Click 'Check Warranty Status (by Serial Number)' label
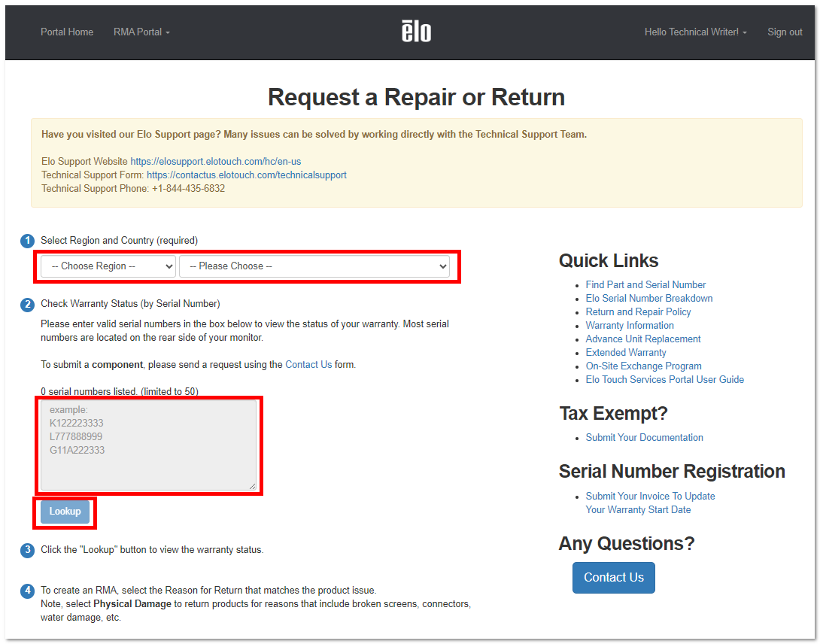 (x=130, y=304)
